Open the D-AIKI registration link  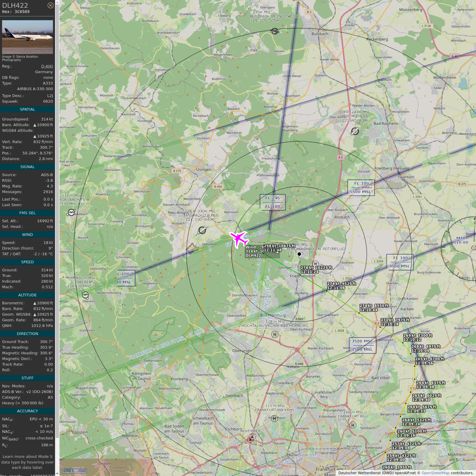coord(47,66)
